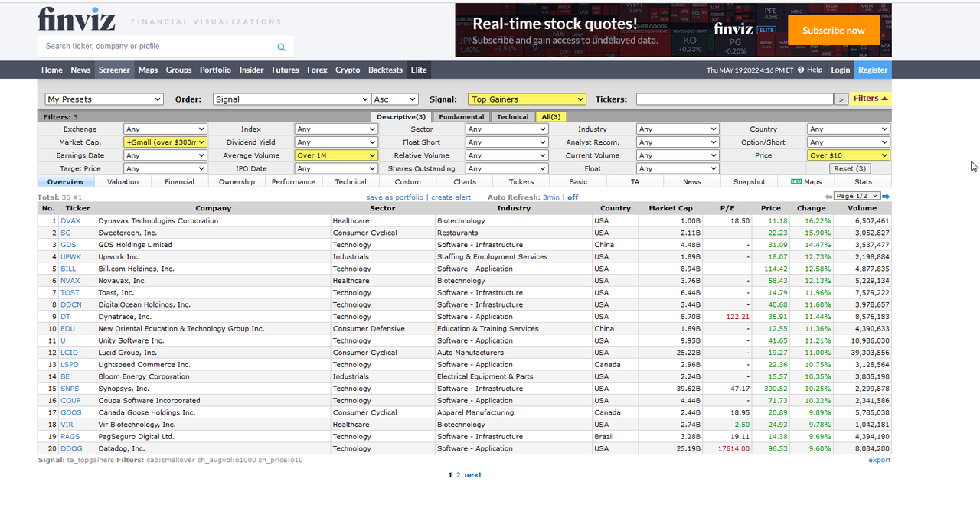Open the Insider menu item
The height and width of the screenshot is (508, 980).
click(x=252, y=70)
